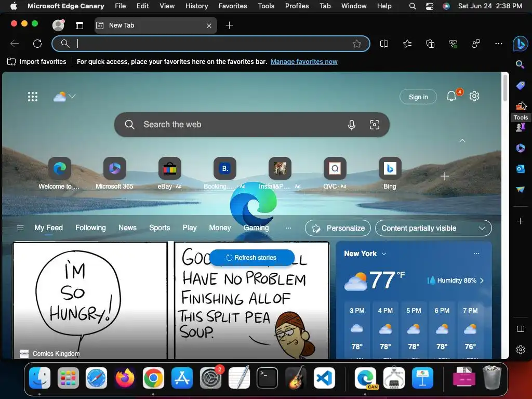532x399 pixels.
Task: Open Visual Studio Code from the Dock
Action: tap(324, 378)
